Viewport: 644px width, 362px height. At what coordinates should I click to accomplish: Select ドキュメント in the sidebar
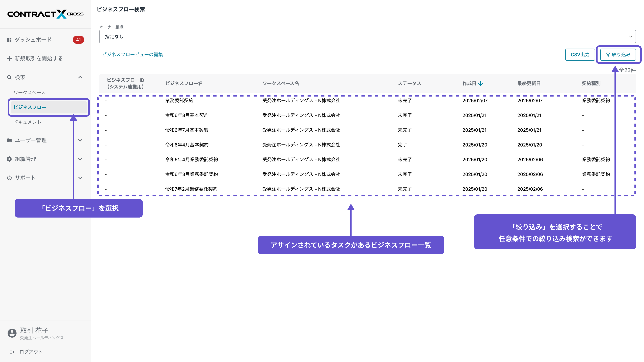tap(28, 122)
